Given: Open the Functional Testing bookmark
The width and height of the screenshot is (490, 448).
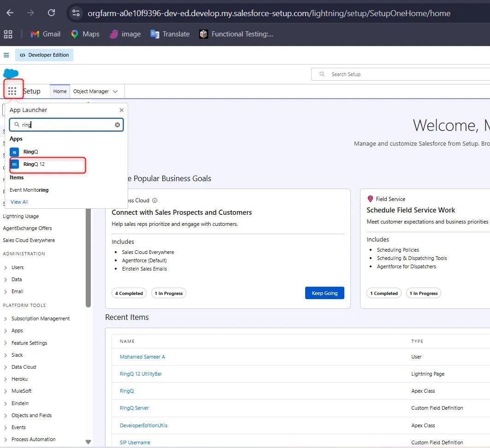Looking at the screenshot, I should (x=236, y=34).
